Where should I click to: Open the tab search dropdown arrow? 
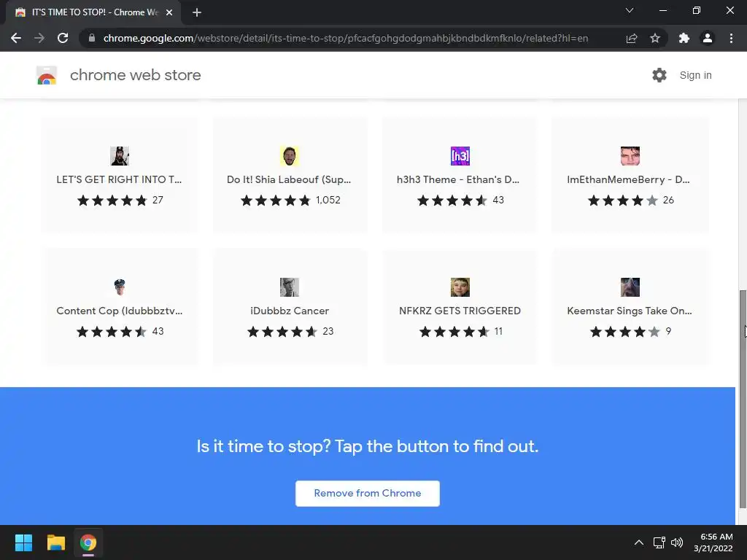pos(630,10)
